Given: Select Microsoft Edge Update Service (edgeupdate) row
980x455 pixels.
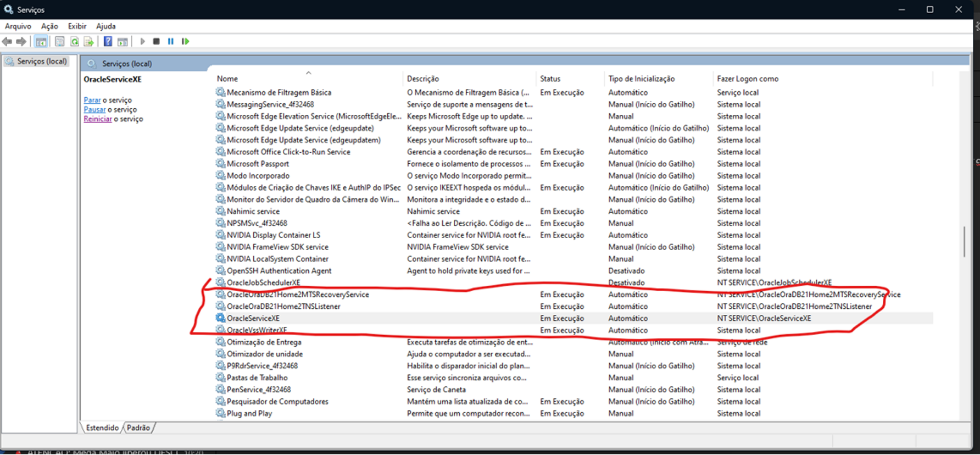Looking at the screenshot, I should click(573, 128).
